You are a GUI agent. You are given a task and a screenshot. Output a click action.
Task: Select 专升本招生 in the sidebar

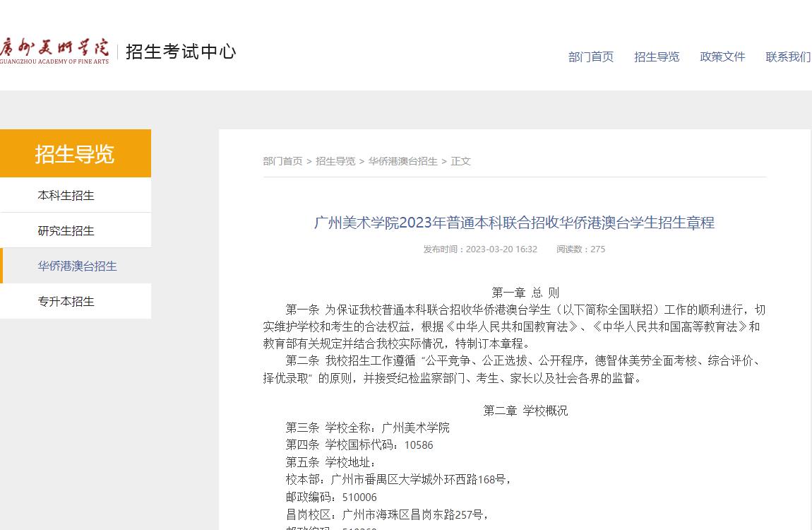click(x=76, y=301)
